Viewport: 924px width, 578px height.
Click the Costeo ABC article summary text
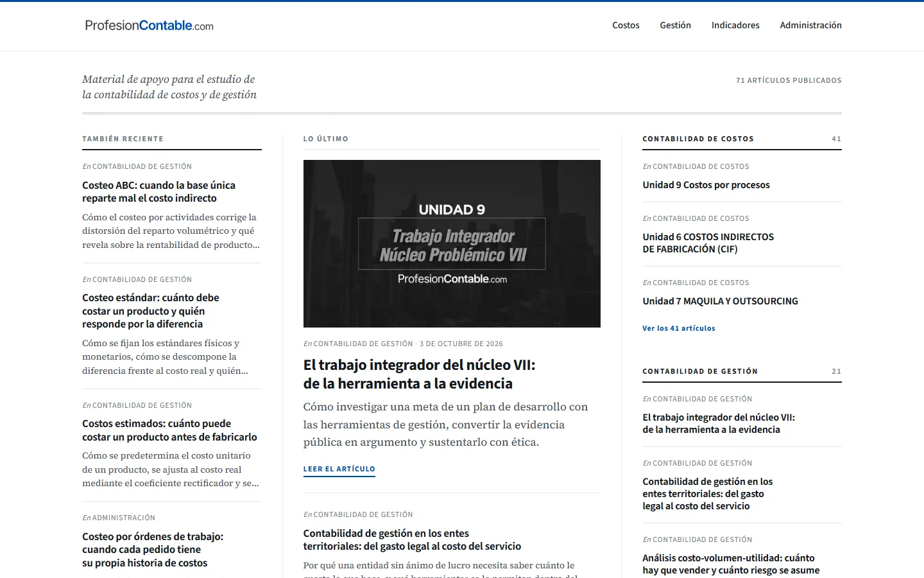click(171, 231)
